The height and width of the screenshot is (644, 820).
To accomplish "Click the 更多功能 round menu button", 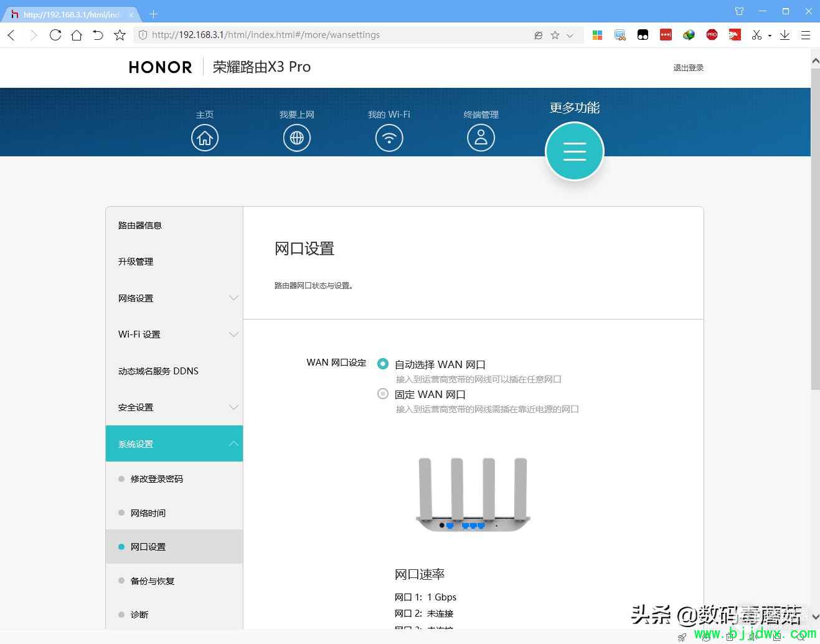I will pyautogui.click(x=575, y=151).
